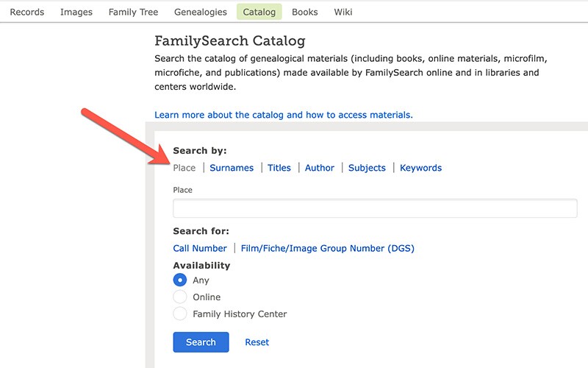Go to the Family Tree tab
The image size is (588, 368).
pyautogui.click(x=133, y=12)
